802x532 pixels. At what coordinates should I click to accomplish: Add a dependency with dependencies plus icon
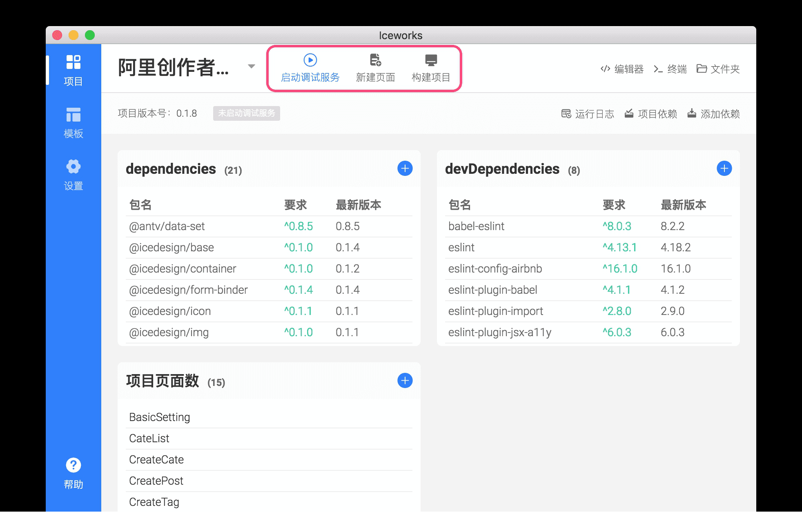pos(405,168)
